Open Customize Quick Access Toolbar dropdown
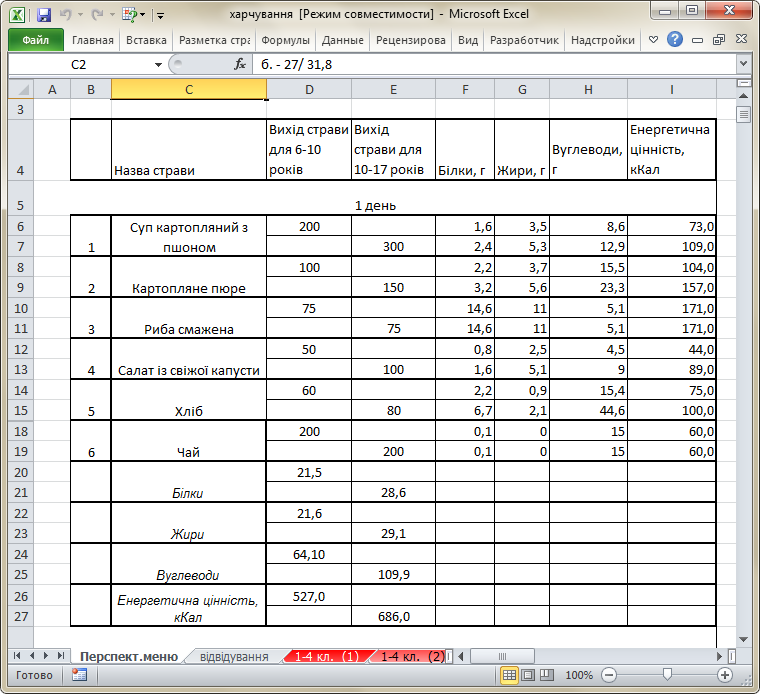The image size is (760, 694). pos(160,16)
